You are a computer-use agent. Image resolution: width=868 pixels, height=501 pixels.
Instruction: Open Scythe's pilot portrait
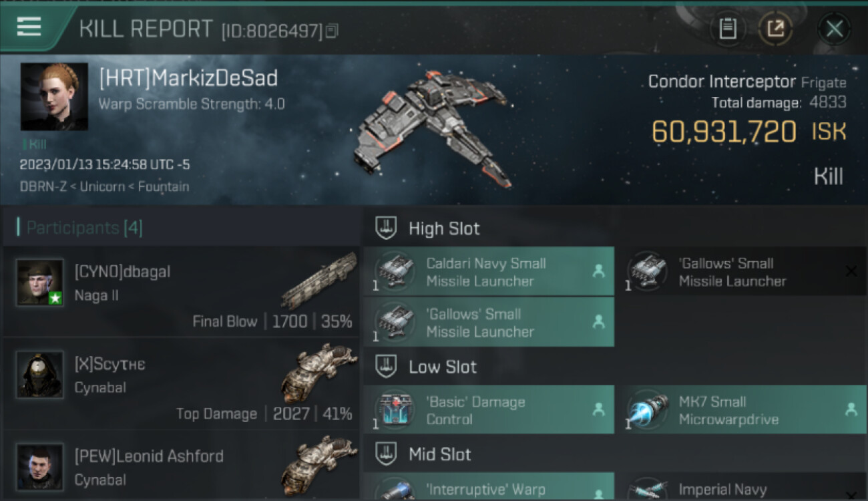point(40,375)
